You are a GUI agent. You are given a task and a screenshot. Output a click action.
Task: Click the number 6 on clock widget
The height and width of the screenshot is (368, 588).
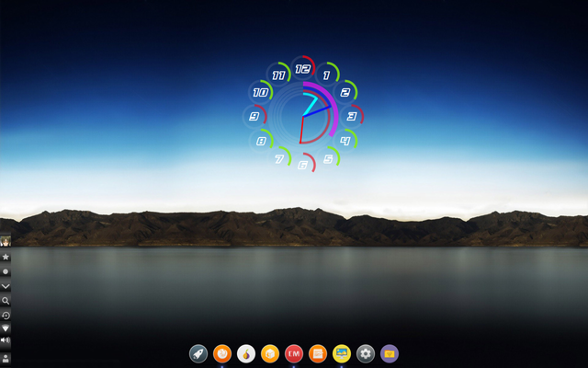point(302,165)
